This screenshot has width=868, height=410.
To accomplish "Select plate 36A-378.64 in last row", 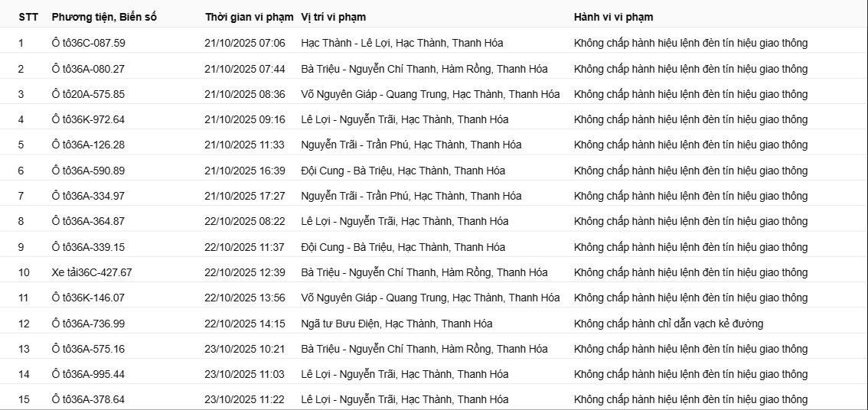I will click(x=88, y=399).
